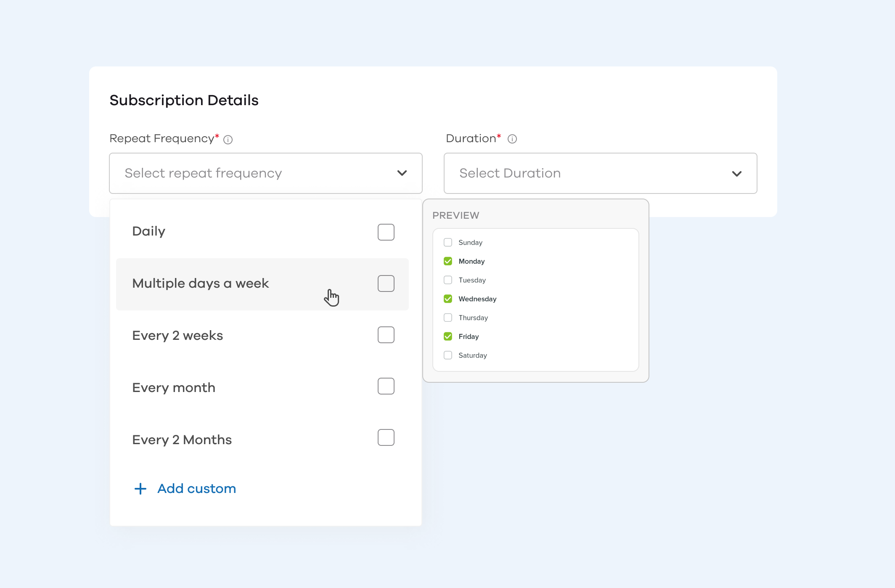Click the Select repeat frequency field
This screenshot has width=895, height=588.
coord(266,173)
